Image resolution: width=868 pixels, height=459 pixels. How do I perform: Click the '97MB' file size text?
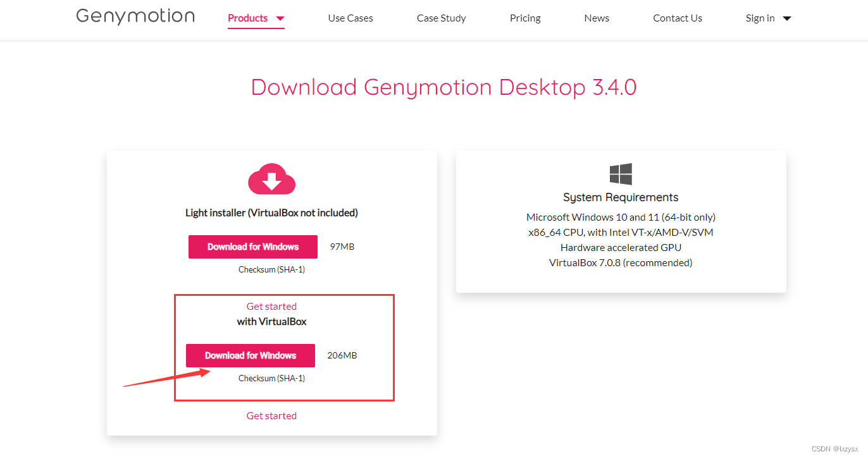[342, 247]
